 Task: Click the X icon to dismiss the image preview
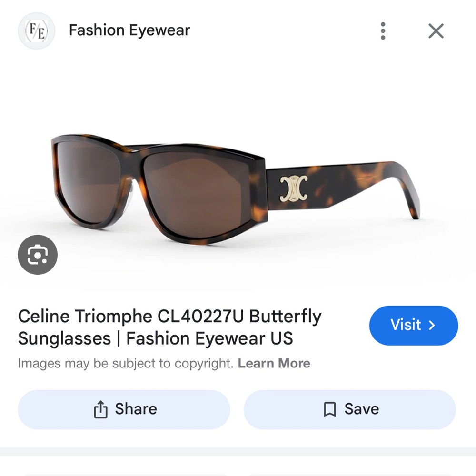click(x=436, y=30)
